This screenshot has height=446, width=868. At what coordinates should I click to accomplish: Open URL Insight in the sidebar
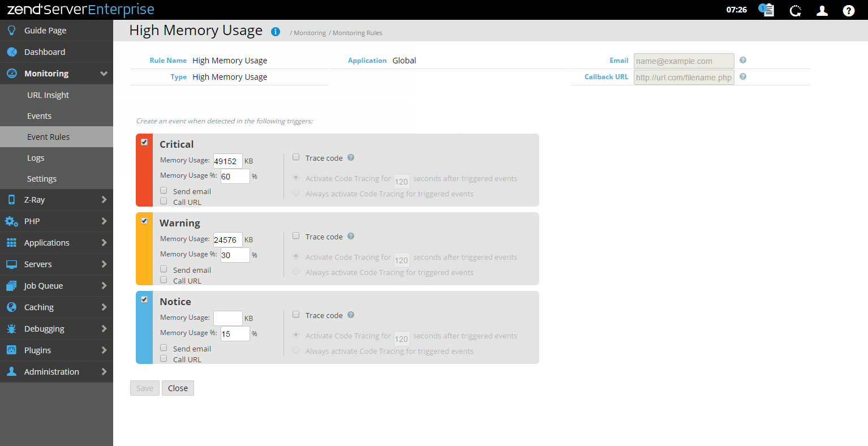click(48, 95)
